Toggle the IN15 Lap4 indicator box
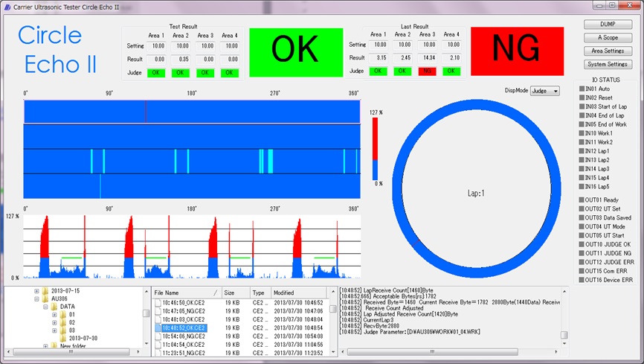This screenshot has height=364, width=644. 582,178
